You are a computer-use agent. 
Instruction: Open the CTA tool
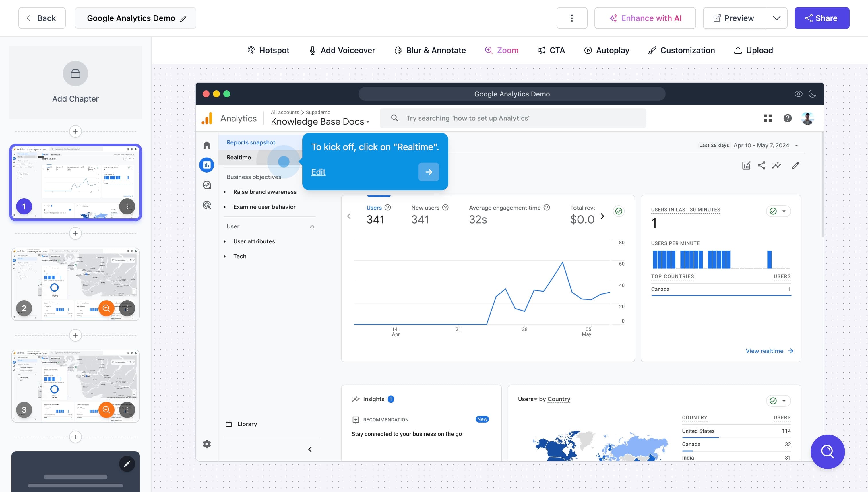pos(551,50)
